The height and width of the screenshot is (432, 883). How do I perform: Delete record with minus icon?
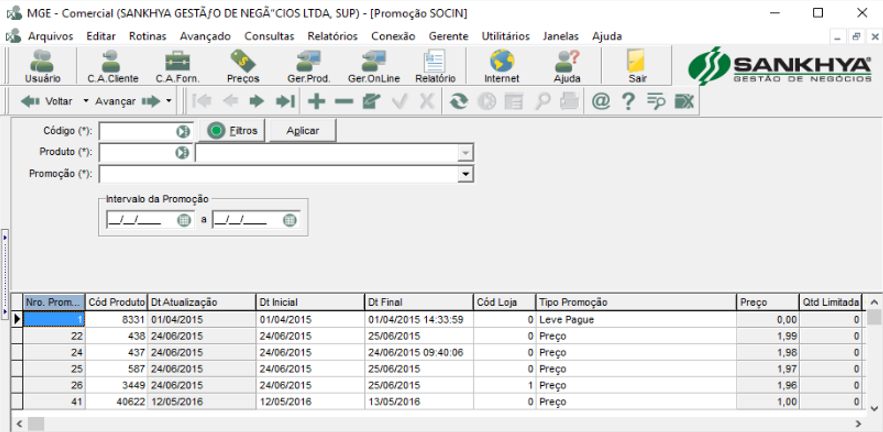click(x=344, y=101)
